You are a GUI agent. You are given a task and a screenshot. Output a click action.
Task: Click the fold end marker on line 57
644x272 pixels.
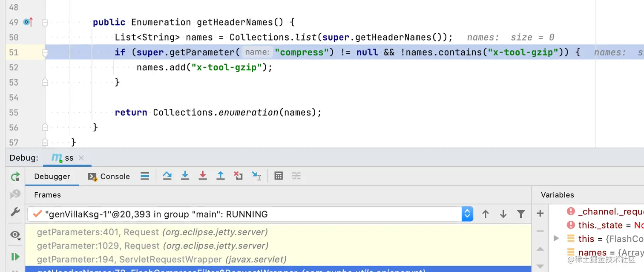(45, 142)
